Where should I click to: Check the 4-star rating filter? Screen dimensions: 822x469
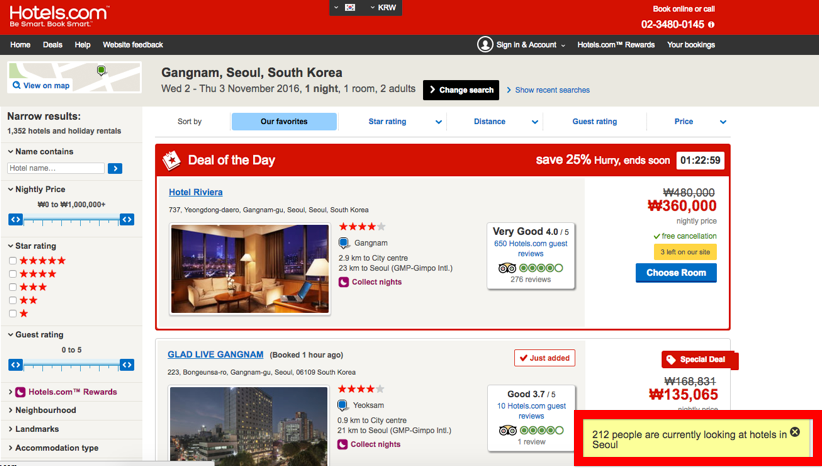coord(13,274)
